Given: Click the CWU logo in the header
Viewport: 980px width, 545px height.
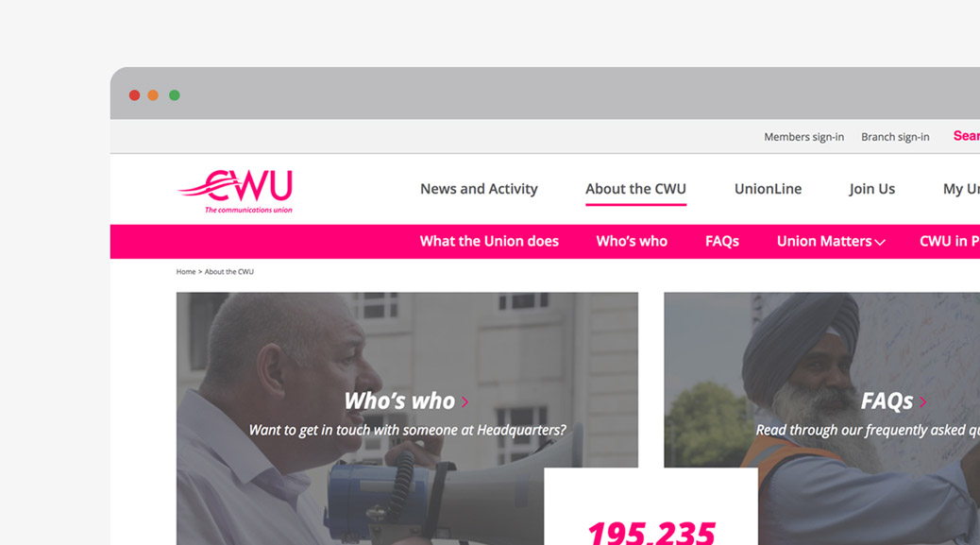Looking at the screenshot, I should click(x=236, y=191).
